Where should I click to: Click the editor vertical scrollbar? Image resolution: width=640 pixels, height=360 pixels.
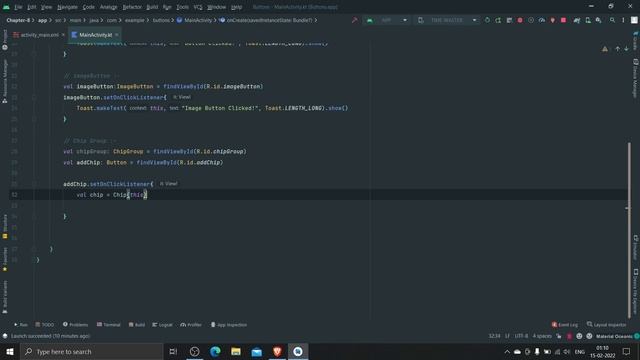(x=629, y=229)
